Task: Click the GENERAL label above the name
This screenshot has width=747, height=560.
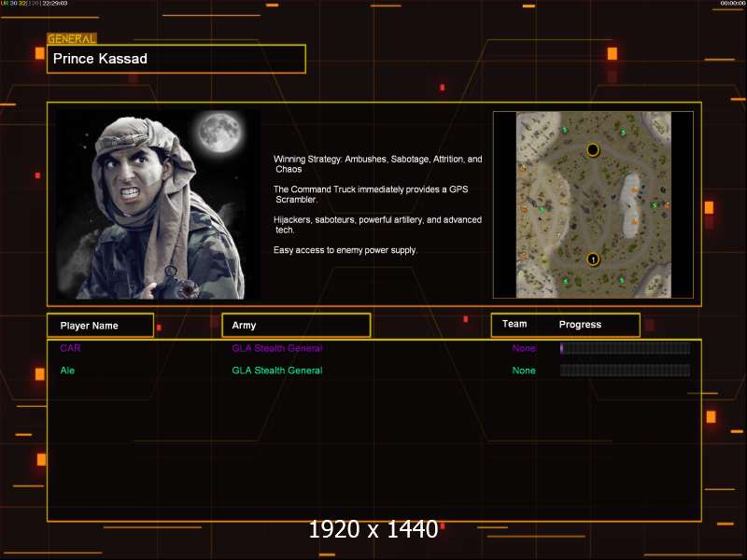Action: coord(72,38)
